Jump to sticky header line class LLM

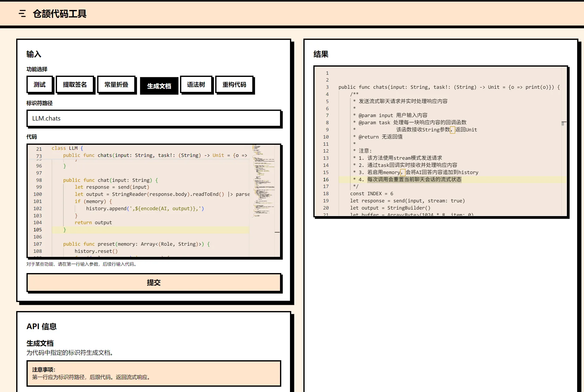pos(67,148)
